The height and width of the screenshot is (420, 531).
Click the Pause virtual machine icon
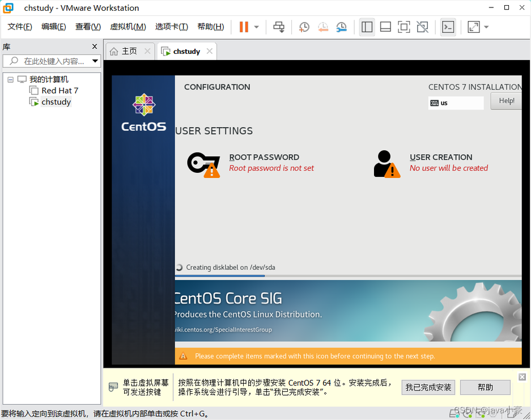(244, 27)
